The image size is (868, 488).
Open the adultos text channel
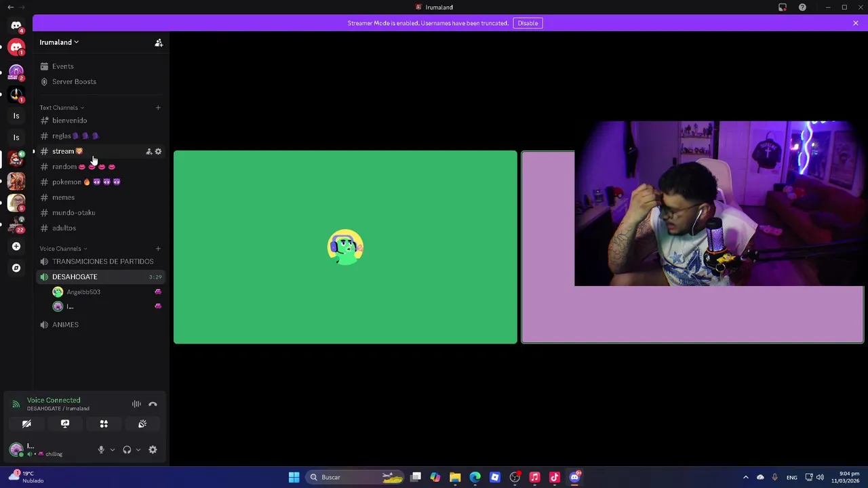[101, 228]
